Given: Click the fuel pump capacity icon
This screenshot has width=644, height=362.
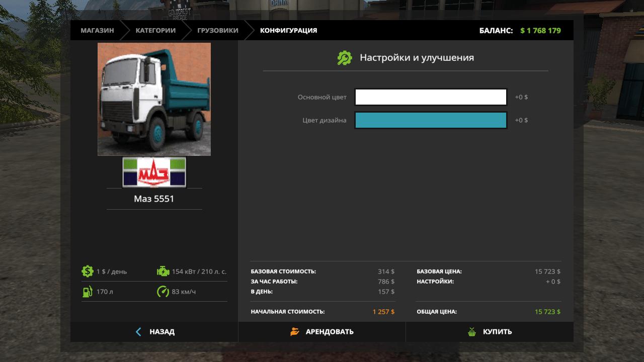Looking at the screenshot, I should pyautogui.click(x=88, y=292).
